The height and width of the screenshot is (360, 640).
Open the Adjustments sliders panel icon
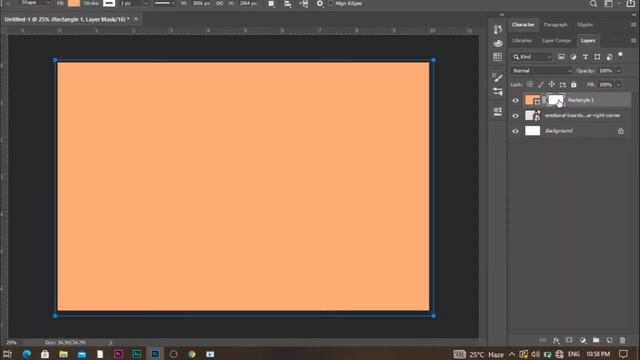coord(498,91)
